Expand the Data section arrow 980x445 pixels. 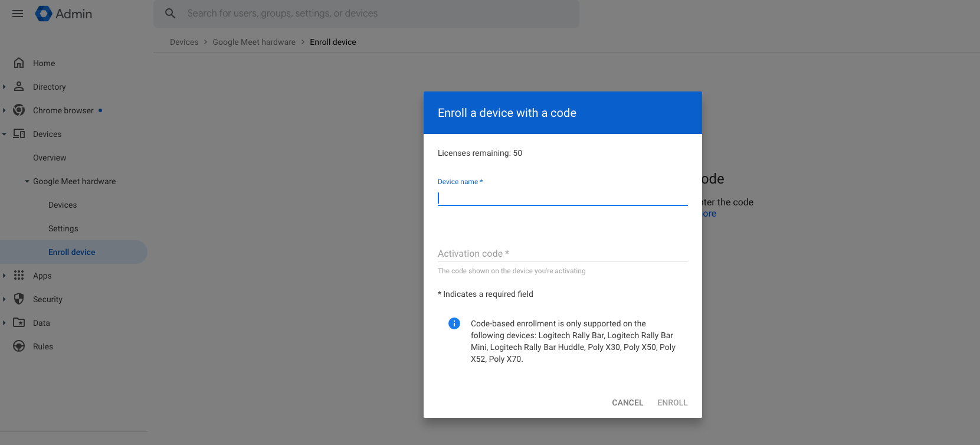click(x=4, y=323)
